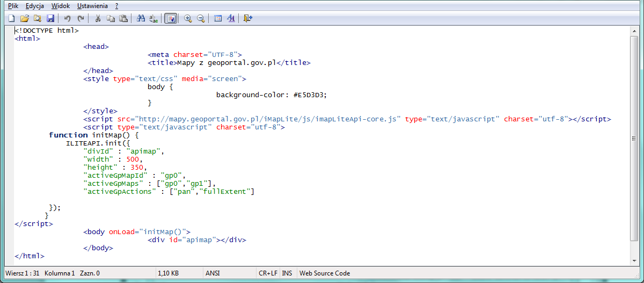The image size is (644, 283).
Task: Click the Browse files icon
Action: (37, 18)
